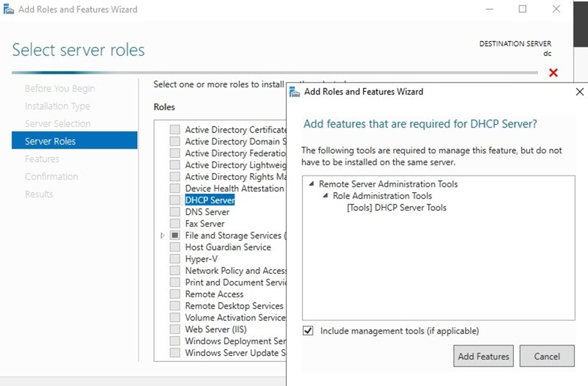The height and width of the screenshot is (386, 588).
Task: Select the Server Roles step
Action: pyautogui.click(x=74, y=140)
